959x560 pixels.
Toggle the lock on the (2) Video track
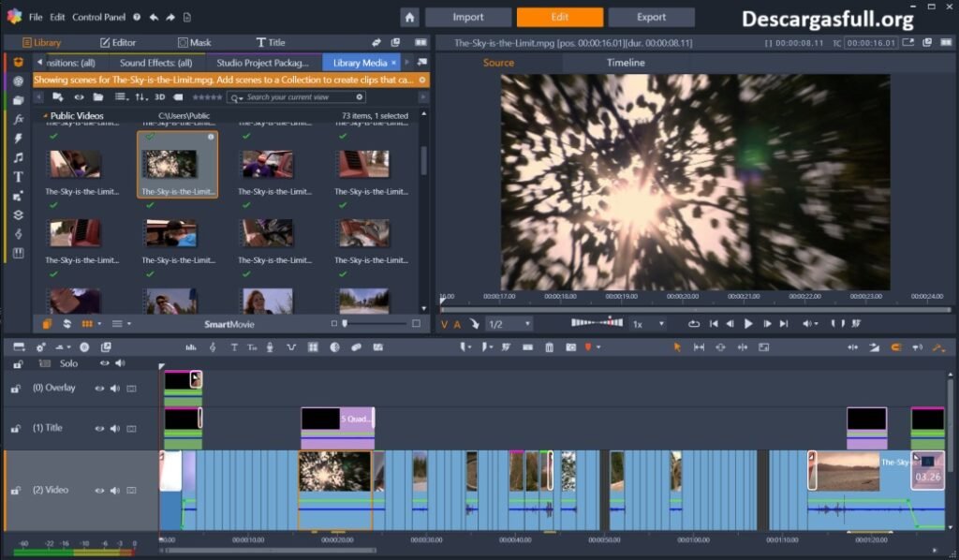[15, 491]
